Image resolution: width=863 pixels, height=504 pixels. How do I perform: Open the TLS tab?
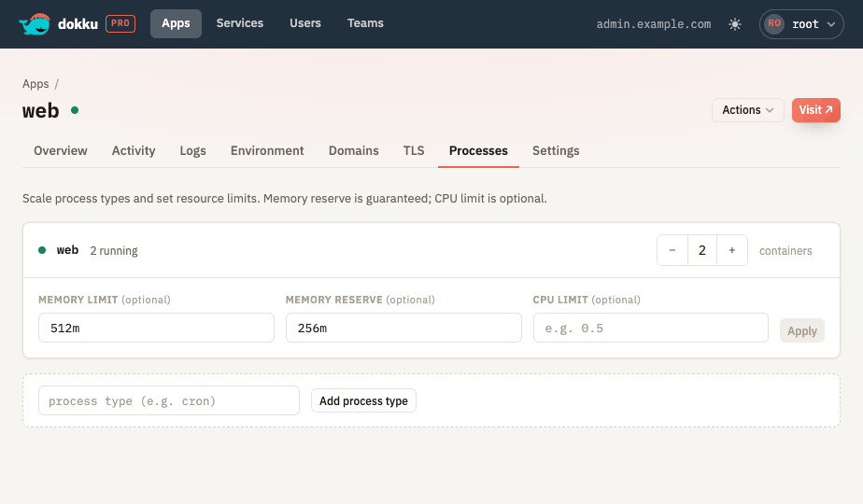pos(414,151)
